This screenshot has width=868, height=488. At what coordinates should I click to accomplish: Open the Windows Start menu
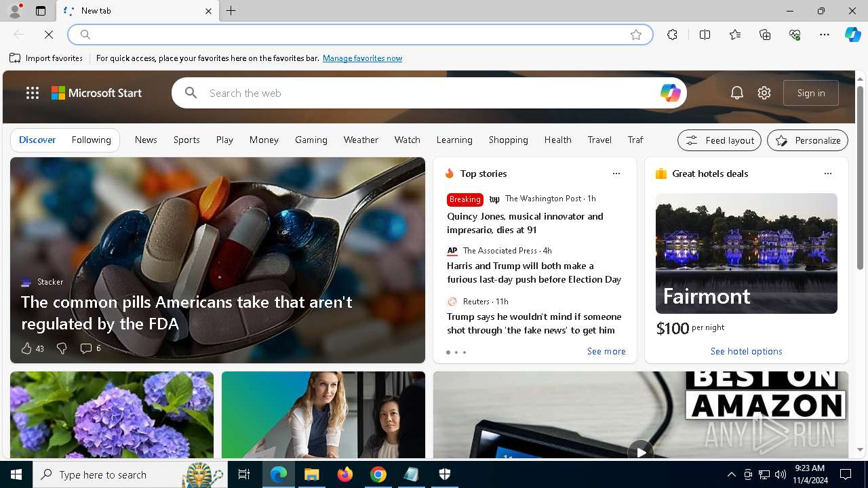pyautogui.click(x=16, y=474)
